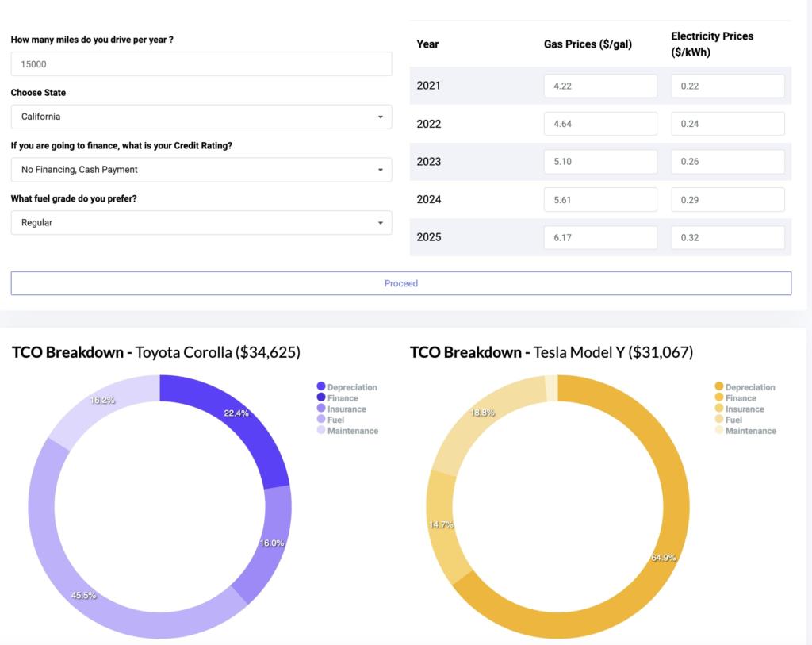Select the 64.9% Depreciation segment on Tesla donut
Viewport: 812px width, 645px height.
coord(665,558)
